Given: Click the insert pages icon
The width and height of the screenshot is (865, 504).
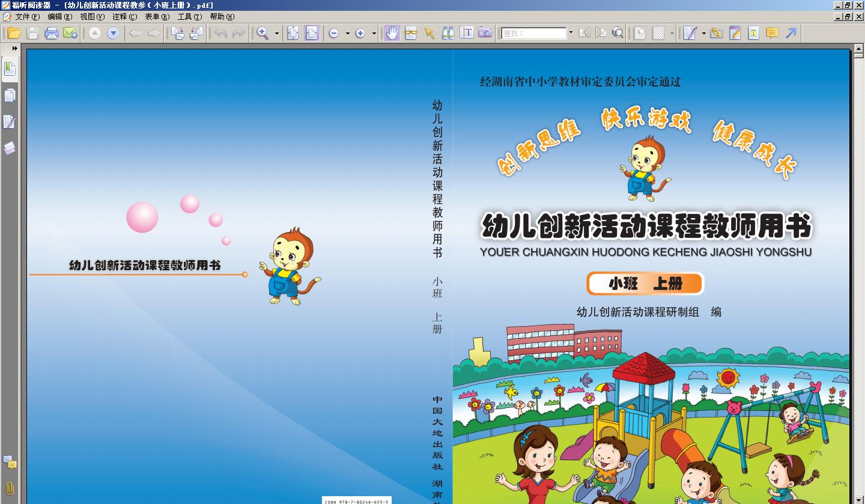Looking at the screenshot, I should [x=177, y=34].
